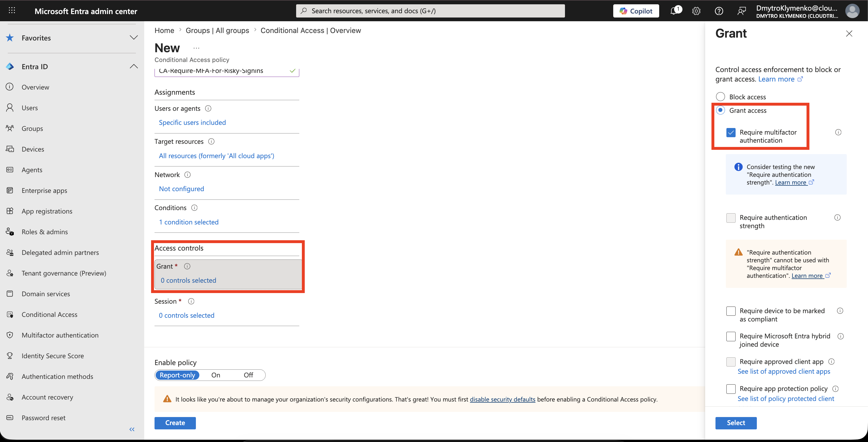Click info icon next to Users or agents
Viewport: 868px width, 442px height.
click(x=208, y=108)
